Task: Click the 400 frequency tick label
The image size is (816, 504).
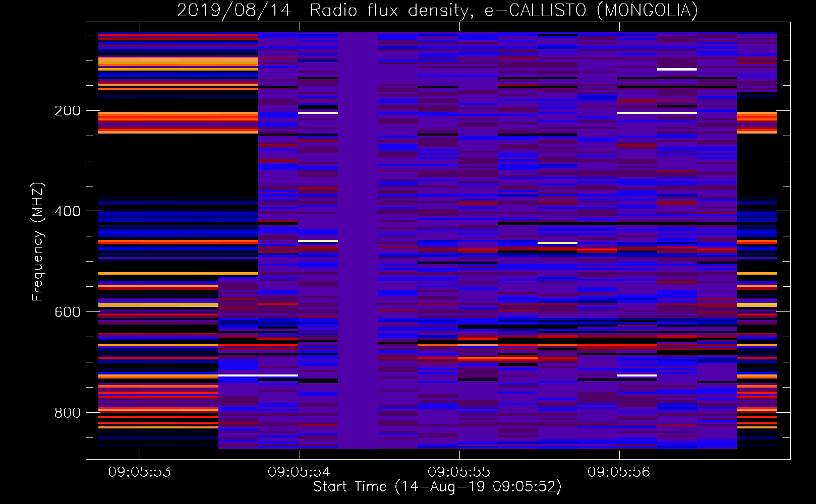Action: [68, 211]
